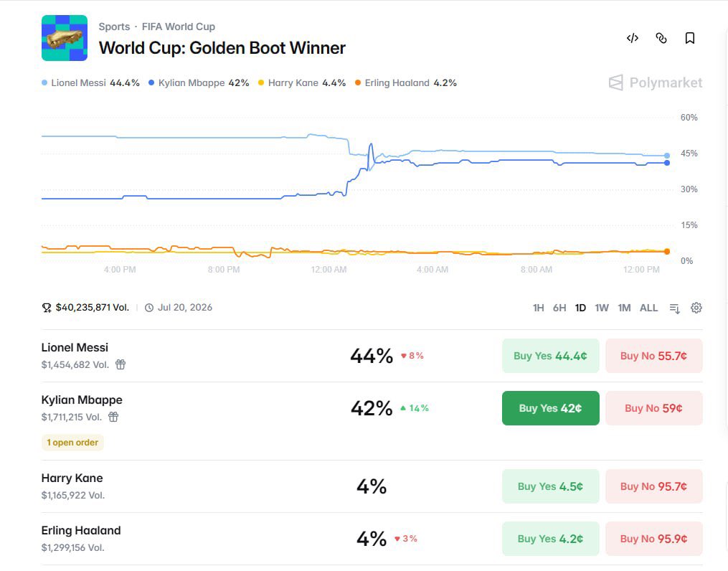Select the ALL time range
728x571 pixels.
click(648, 308)
